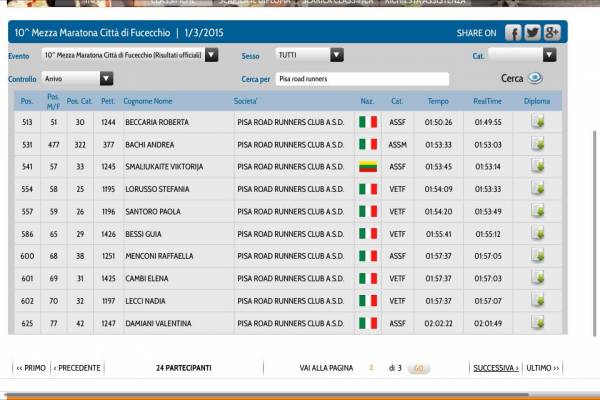Click 24 PARTECIPANTI count text

tap(184, 368)
